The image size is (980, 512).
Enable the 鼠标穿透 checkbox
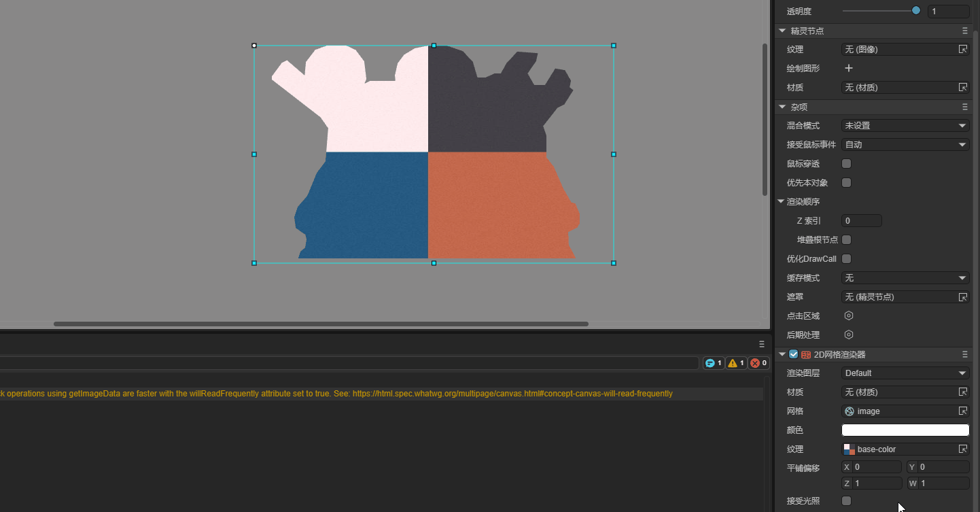tap(846, 163)
